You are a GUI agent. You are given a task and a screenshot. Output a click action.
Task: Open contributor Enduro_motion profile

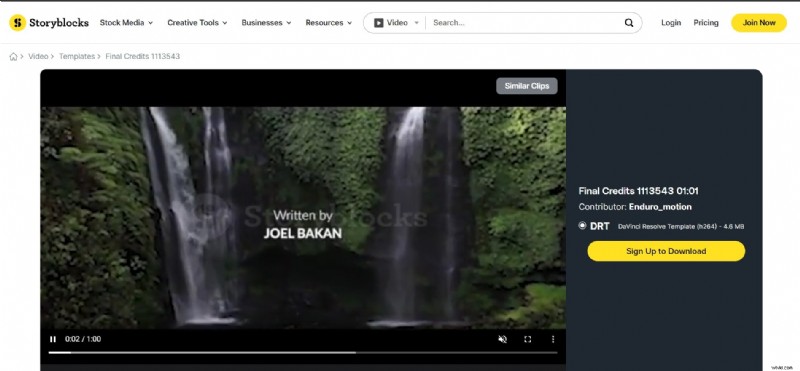pos(660,207)
